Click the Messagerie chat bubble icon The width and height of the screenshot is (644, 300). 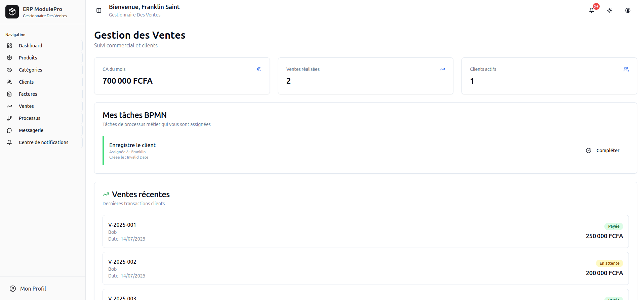click(9, 130)
